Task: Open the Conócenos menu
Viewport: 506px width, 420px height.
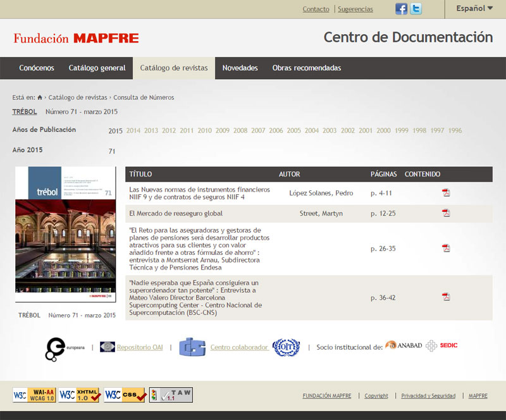Action: coord(37,68)
